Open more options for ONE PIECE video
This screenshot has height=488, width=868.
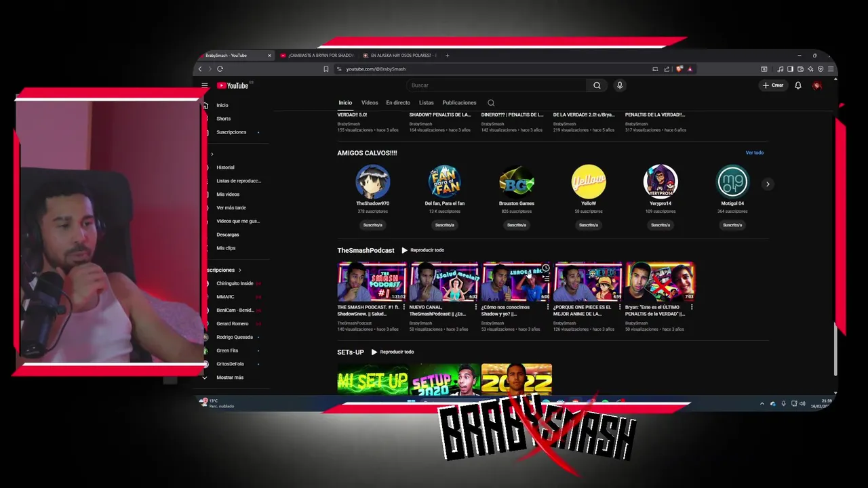coord(620,307)
